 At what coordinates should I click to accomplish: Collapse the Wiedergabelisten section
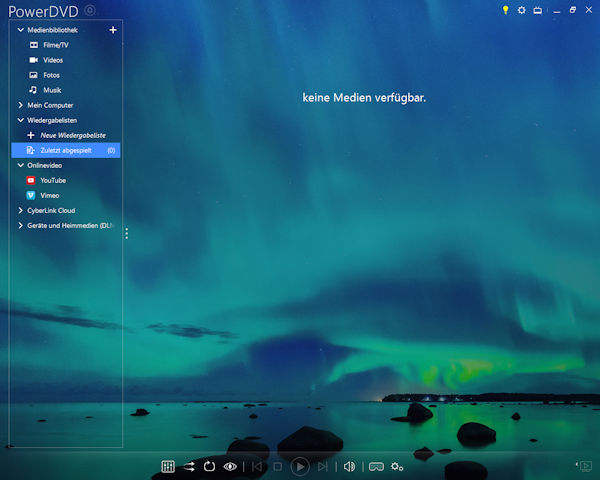21,120
